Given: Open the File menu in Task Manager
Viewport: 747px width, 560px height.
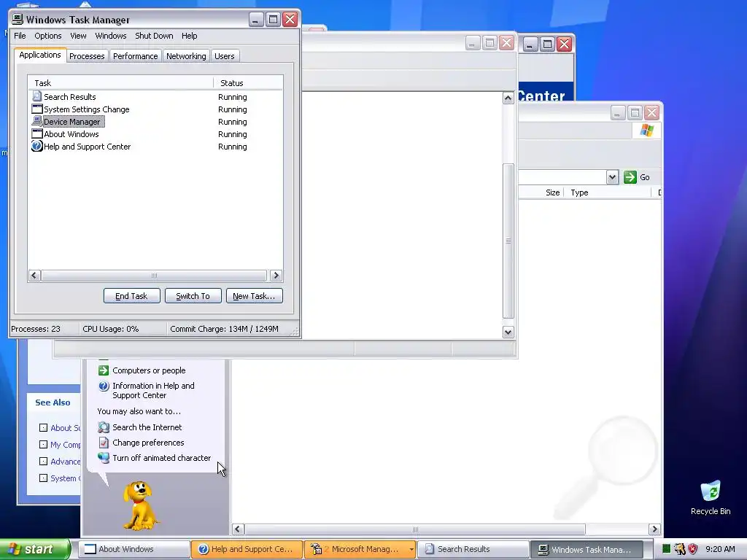Looking at the screenshot, I should [20, 36].
